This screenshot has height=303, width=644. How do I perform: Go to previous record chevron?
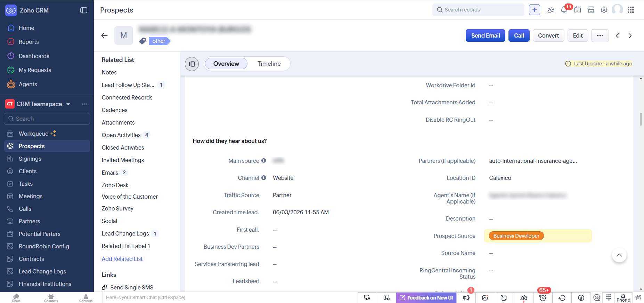(x=617, y=35)
